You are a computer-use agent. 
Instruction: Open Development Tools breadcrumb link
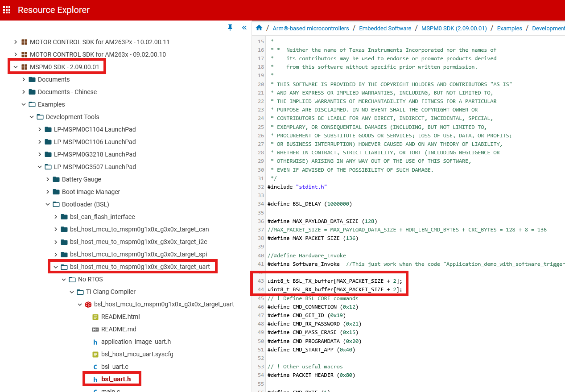coord(549,28)
